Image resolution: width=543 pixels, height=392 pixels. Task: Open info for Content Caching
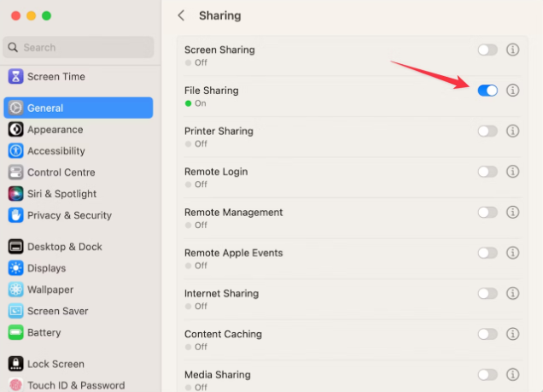(512, 334)
